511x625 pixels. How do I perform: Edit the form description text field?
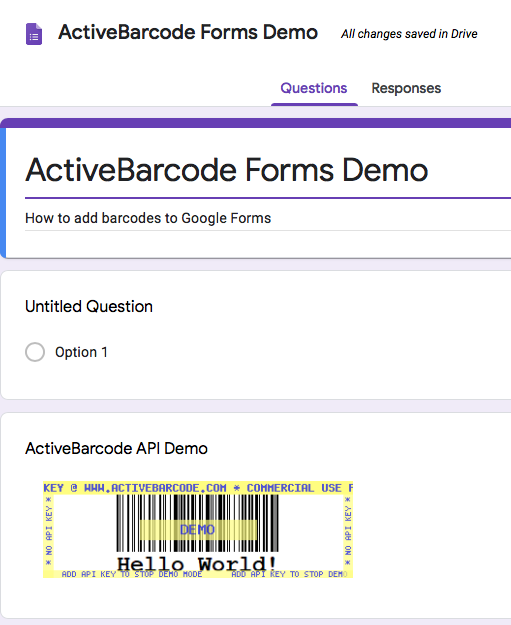tap(268, 218)
